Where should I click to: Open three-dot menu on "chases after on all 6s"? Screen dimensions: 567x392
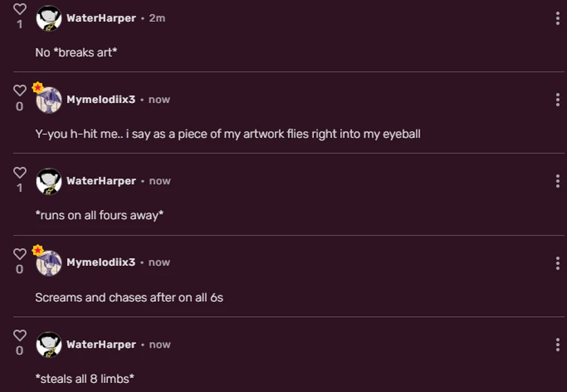(557, 263)
